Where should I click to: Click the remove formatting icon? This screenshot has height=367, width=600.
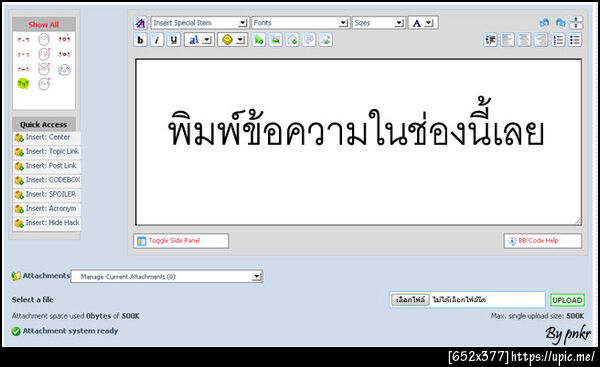click(140, 23)
